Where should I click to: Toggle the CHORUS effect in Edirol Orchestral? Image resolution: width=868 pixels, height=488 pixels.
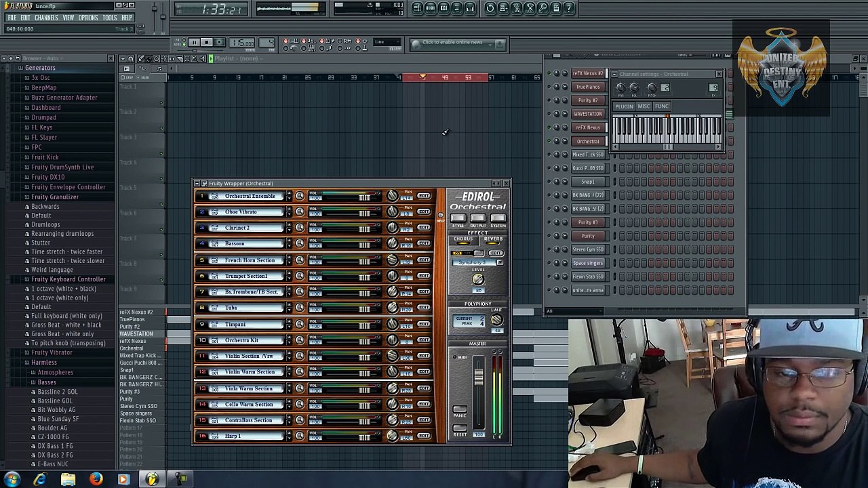click(462, 241)
